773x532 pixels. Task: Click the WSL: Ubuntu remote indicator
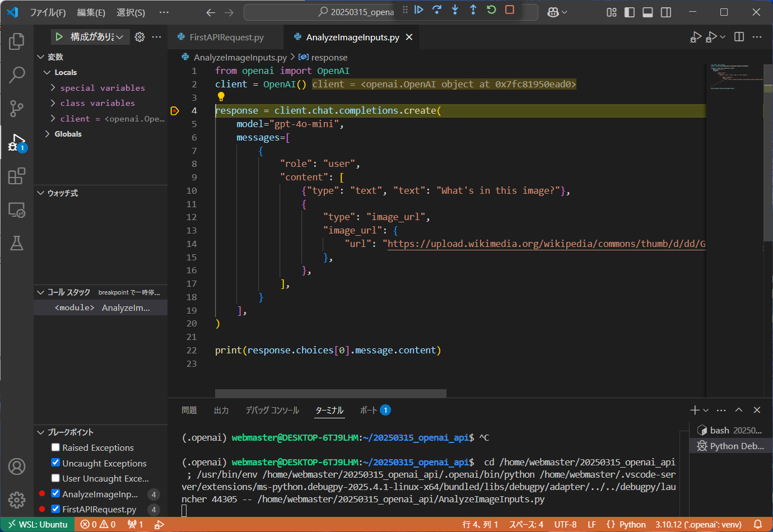pyautogui.click(x=38, y=525)
